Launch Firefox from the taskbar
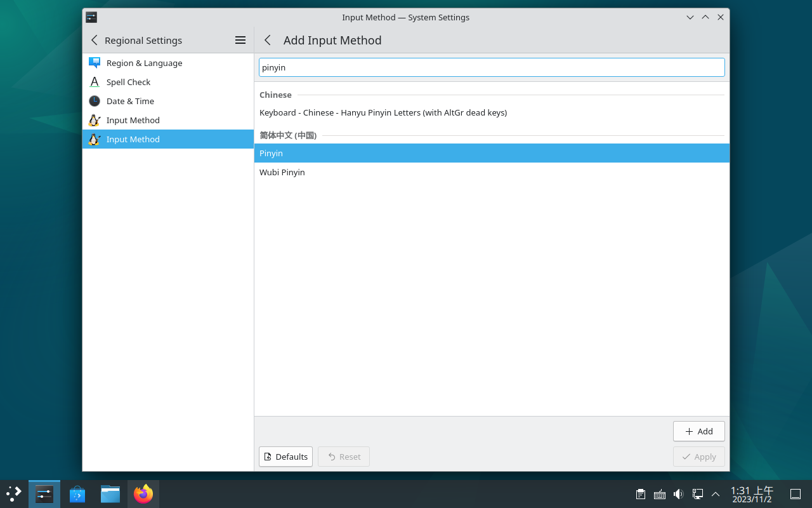 (x=143, y=493)
